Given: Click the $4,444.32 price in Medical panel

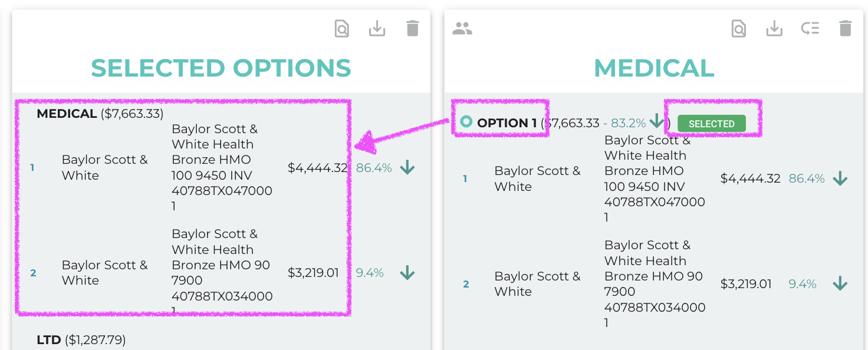Looking at the screenshot, I should (x=751, y=179).
